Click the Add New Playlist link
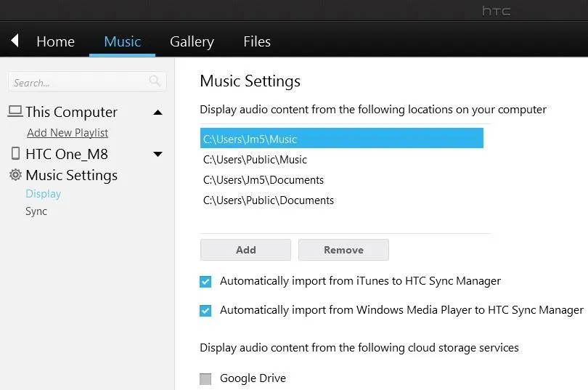Image resolution: width=588 pixels, height=390 pixels. (68, 133)
